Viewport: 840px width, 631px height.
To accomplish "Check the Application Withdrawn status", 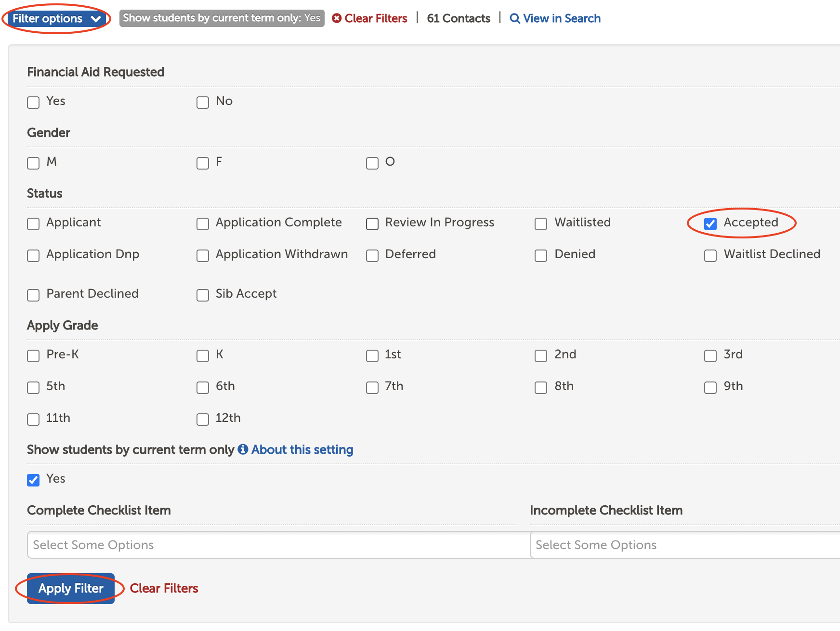I will [203, 255].
